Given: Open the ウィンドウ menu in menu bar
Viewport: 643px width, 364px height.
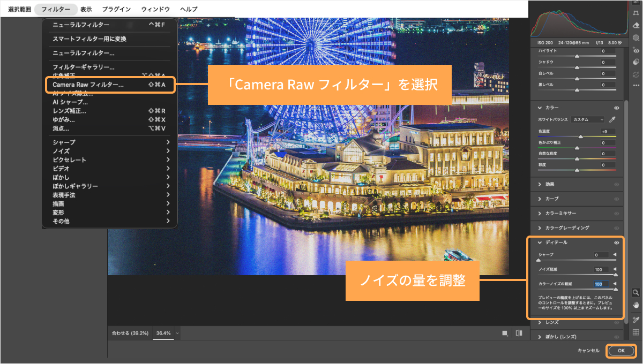Looking at the screenshot, I should [x=155, y=9].
